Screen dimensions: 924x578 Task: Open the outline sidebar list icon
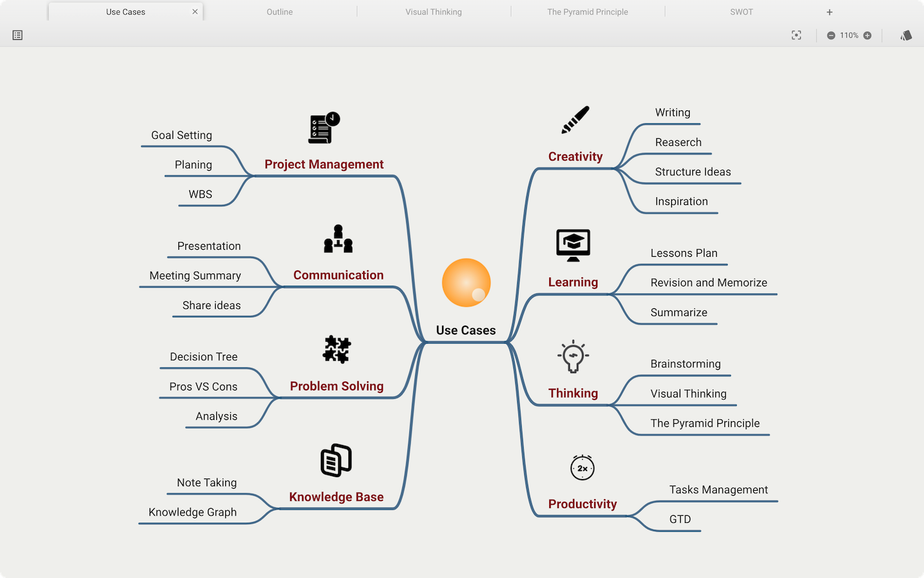click(17, 35)
